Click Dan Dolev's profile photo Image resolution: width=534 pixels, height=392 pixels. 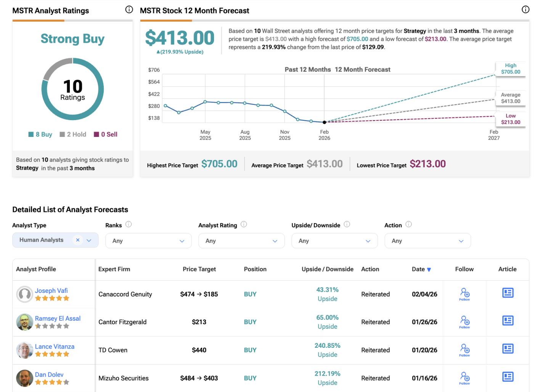tap(24, 378)
